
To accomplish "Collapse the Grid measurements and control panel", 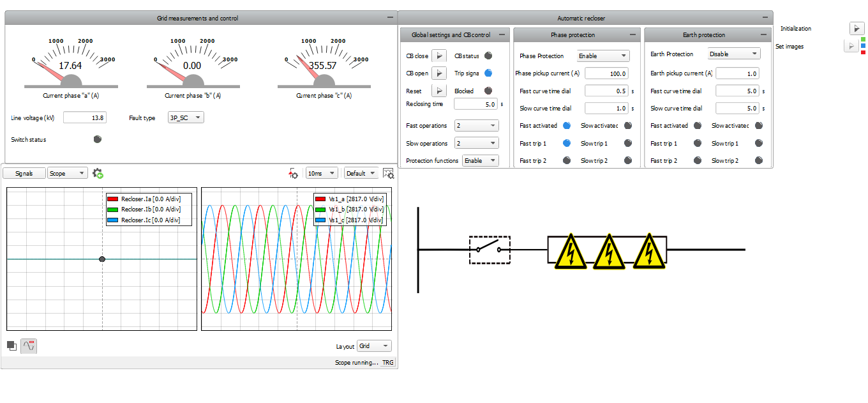I will click(x=389, y=18).
